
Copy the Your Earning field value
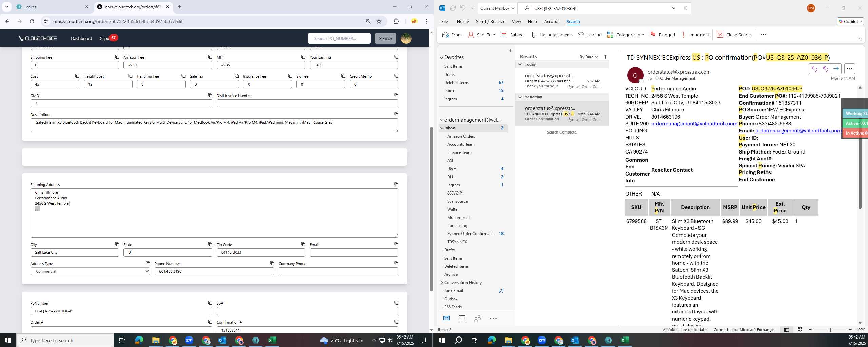pyautogui.click(x=396, y=57)
